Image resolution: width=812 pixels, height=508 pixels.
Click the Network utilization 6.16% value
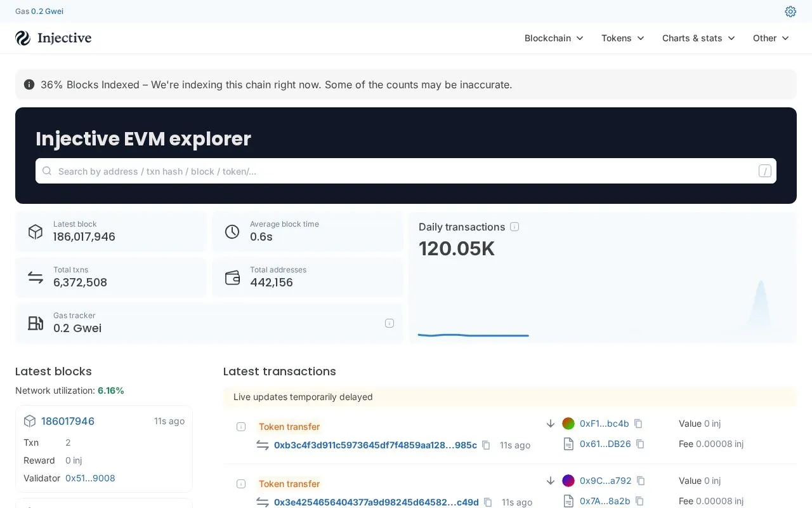pyautogui.click(x=111, y=391)
